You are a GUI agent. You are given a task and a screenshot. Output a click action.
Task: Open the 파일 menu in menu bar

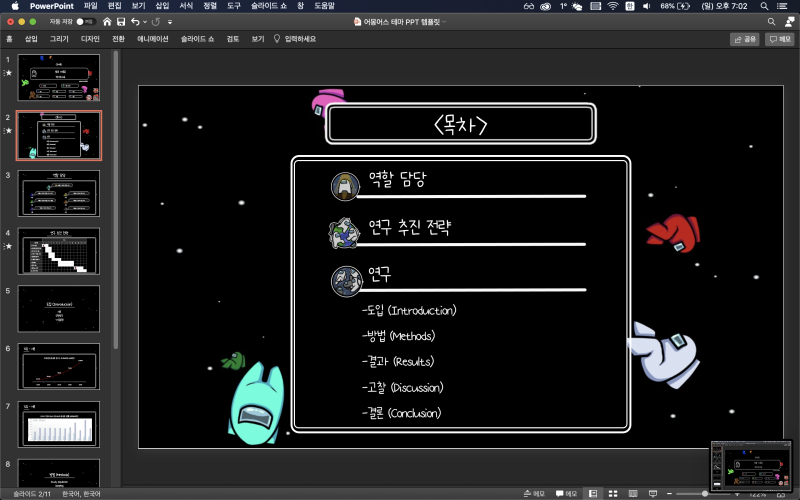point(90,6)
